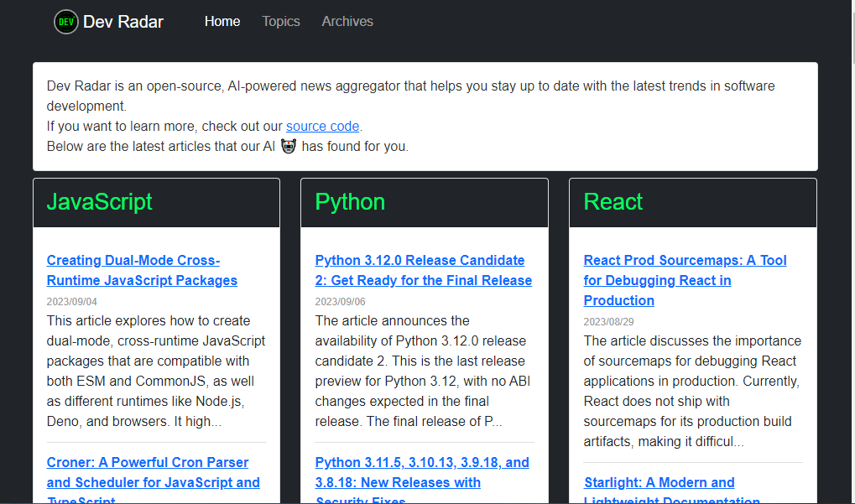Screen dimensions: 855x504
Task: Read the Python 3.12.0 Release Candidate 2 article
Action: pyautogui.click(x=423, y=270)
